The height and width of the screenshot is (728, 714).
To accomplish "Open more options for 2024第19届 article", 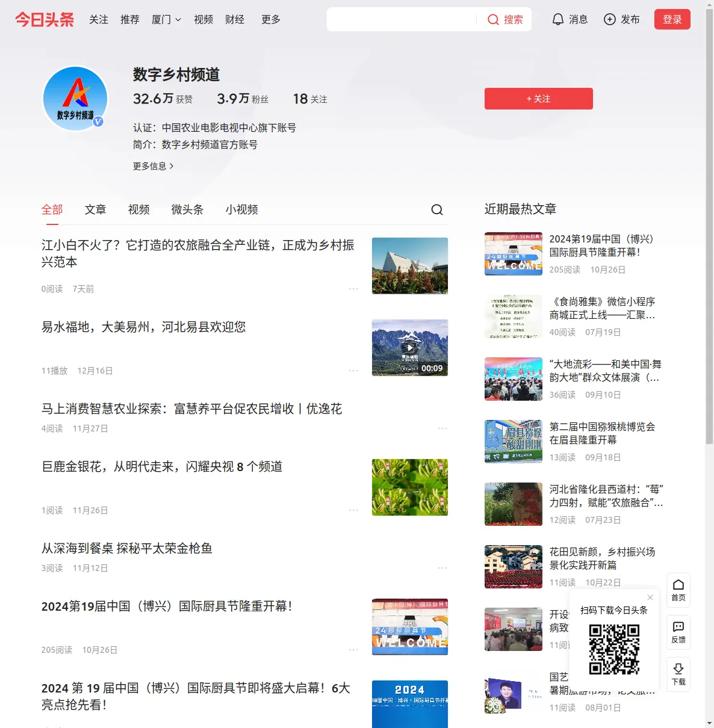I will (353, 650).
